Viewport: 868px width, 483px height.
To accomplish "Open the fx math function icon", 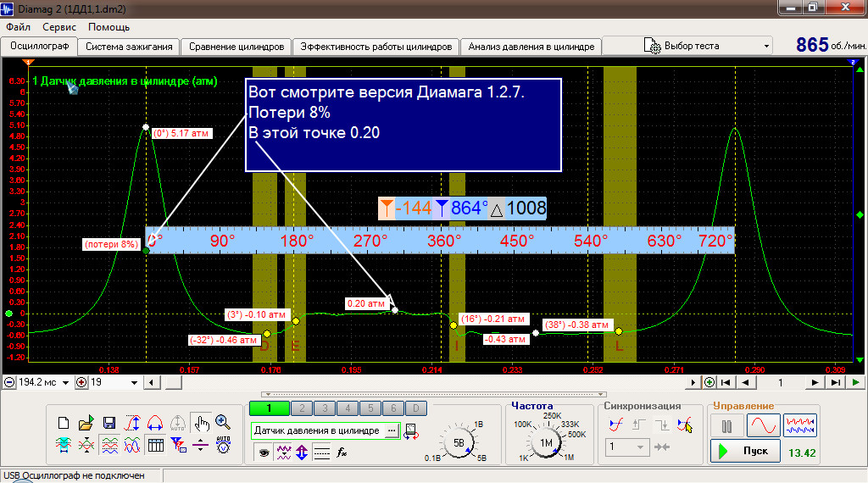I will coord(342,452).
